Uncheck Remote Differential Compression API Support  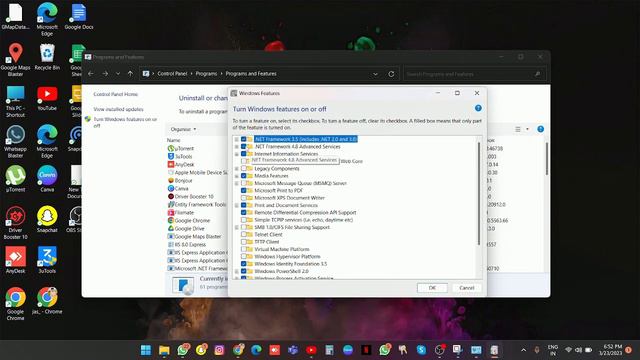(244, 213)
